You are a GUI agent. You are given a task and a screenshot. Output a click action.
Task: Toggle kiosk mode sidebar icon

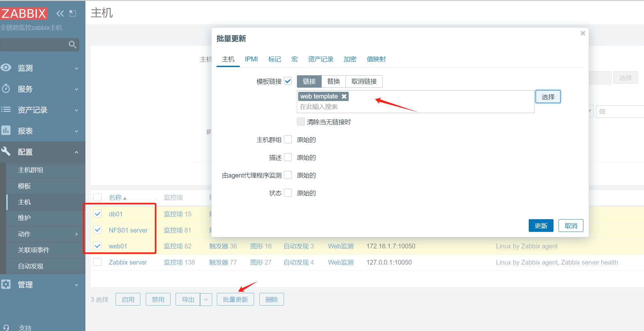click(x=73, y=13)
